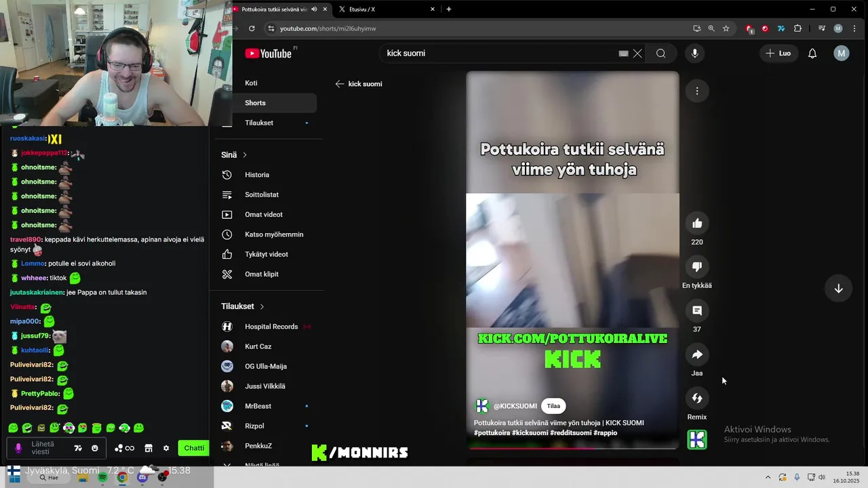Open the sound source thumbnail below Remix

click(x=697, y=440)
